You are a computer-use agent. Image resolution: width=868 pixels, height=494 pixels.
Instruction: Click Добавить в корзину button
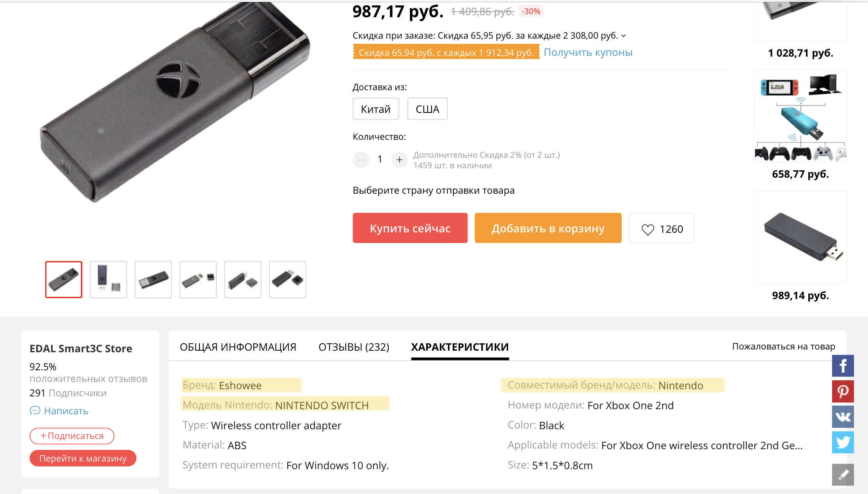coord(548,228)
